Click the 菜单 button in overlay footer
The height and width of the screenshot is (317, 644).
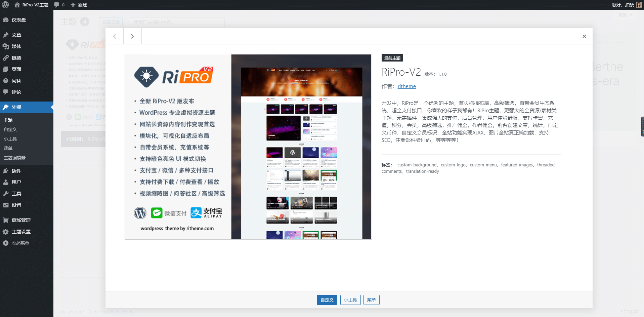(x=371, y=300)
